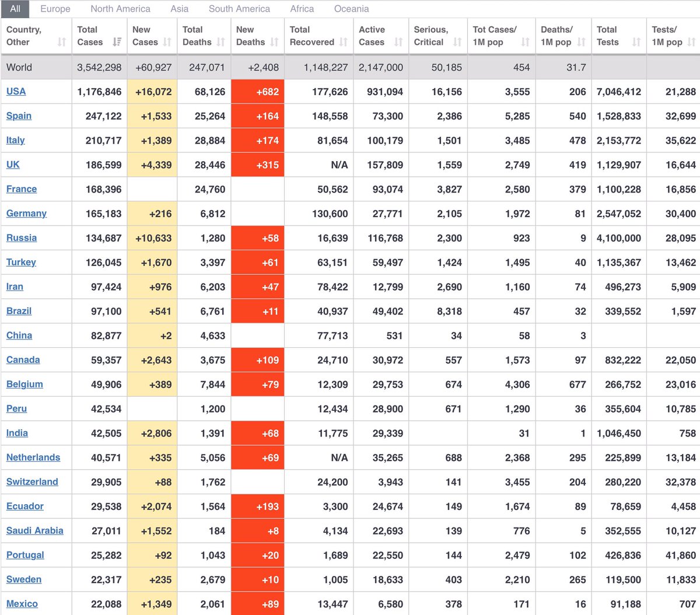Open the Portugal country link

[25, 555]
